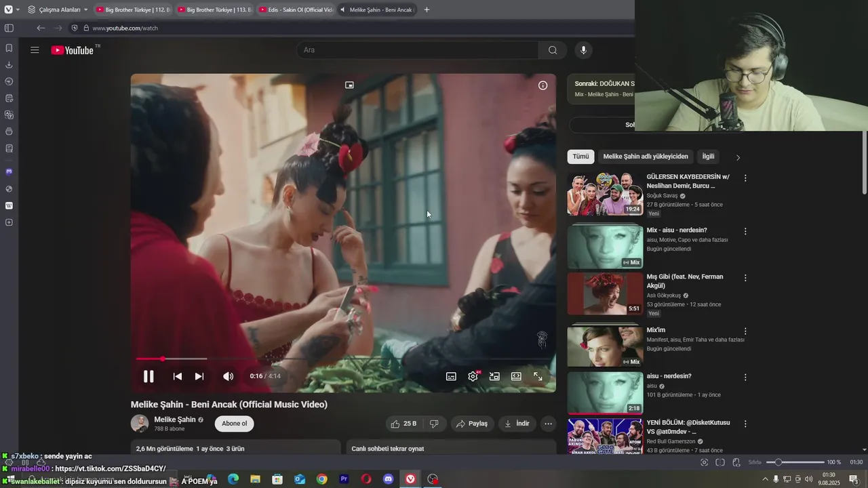The width and height of the screenshot is (868, 488).
Task: Capture page with status bar camera icon
Action: click(x=704, y=462)
